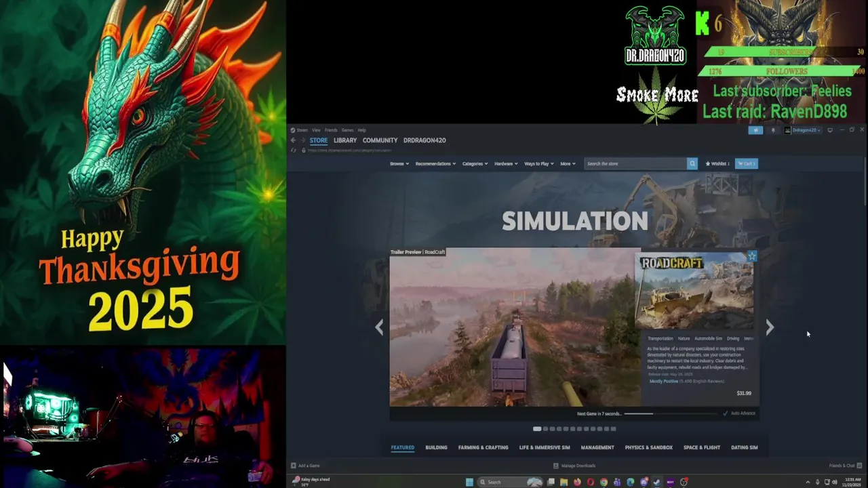The width and height of the screenshot is (868, 488).
Task: Select the LIFE & IMMERSIVE SIM tab
Action: (x=545, y=447)
